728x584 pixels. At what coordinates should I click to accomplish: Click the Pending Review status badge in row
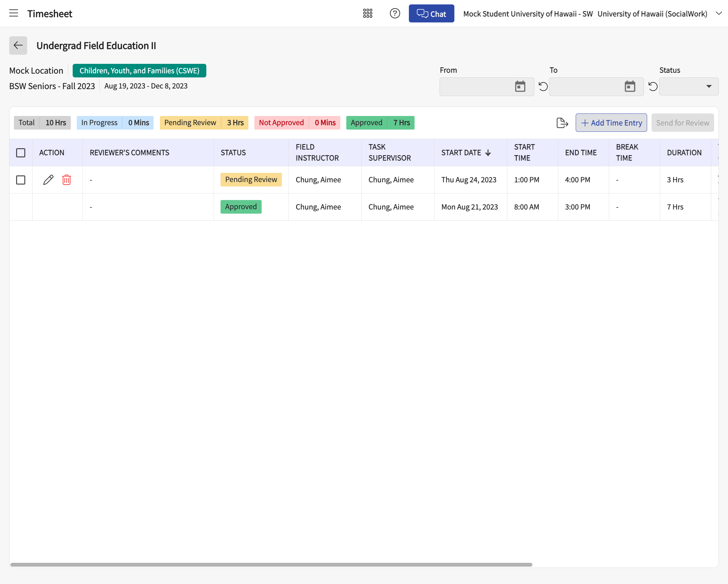[x=251, y=179]
